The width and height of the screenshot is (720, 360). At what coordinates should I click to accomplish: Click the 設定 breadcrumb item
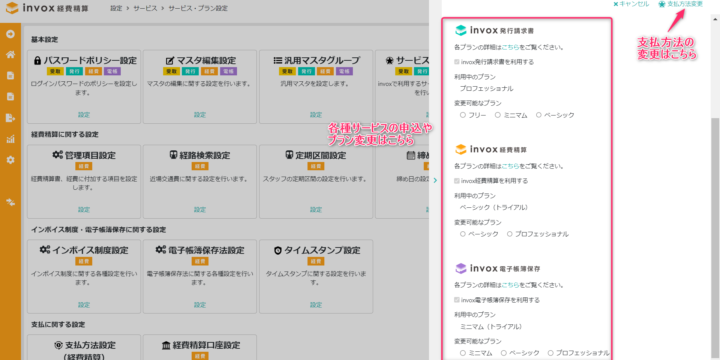116,8
